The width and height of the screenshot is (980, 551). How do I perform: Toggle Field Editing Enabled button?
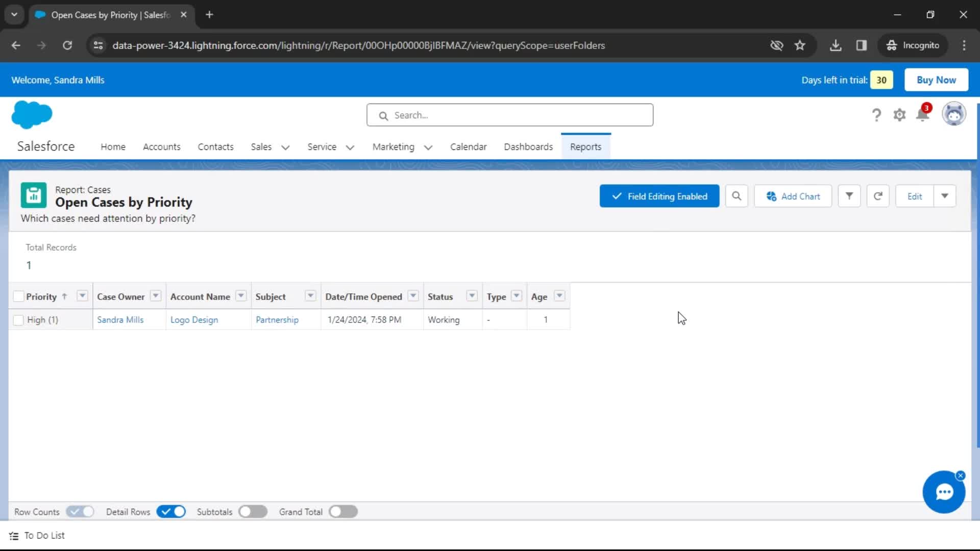[659, 196]
